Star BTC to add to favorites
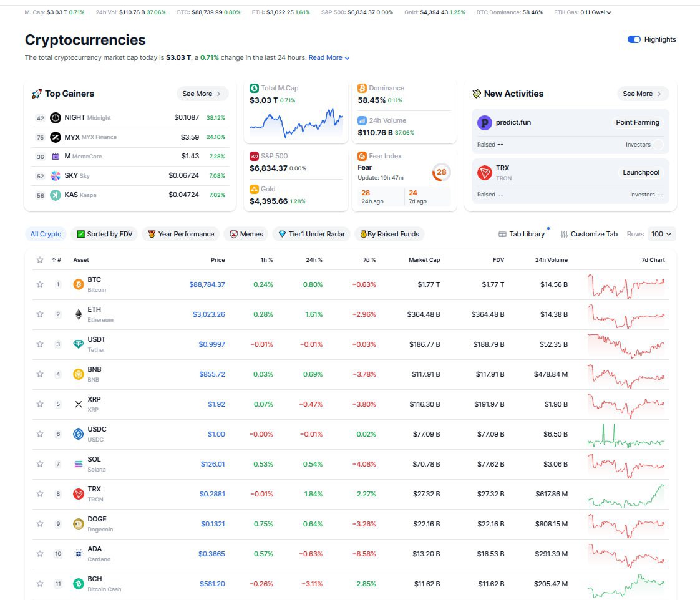Screen dimensions: 700x600 (40, 284)
